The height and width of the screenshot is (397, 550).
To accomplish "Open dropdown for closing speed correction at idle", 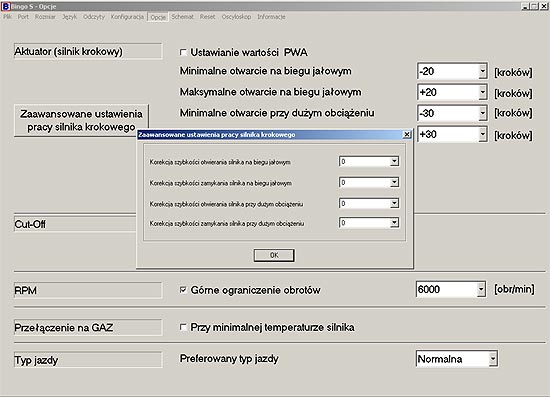I will tap(394, 182).
